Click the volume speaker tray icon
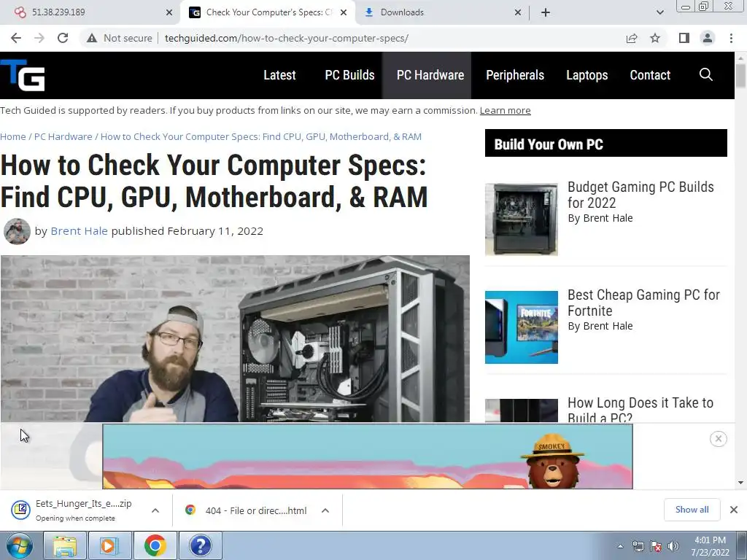This screenshot has width=747, height=560. [x=673, y=546]
